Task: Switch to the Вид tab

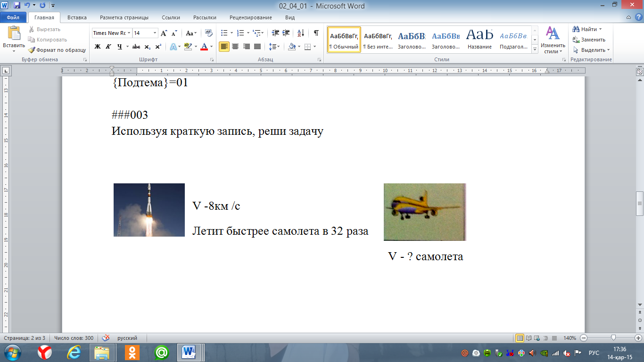Action: coord(290,17)
